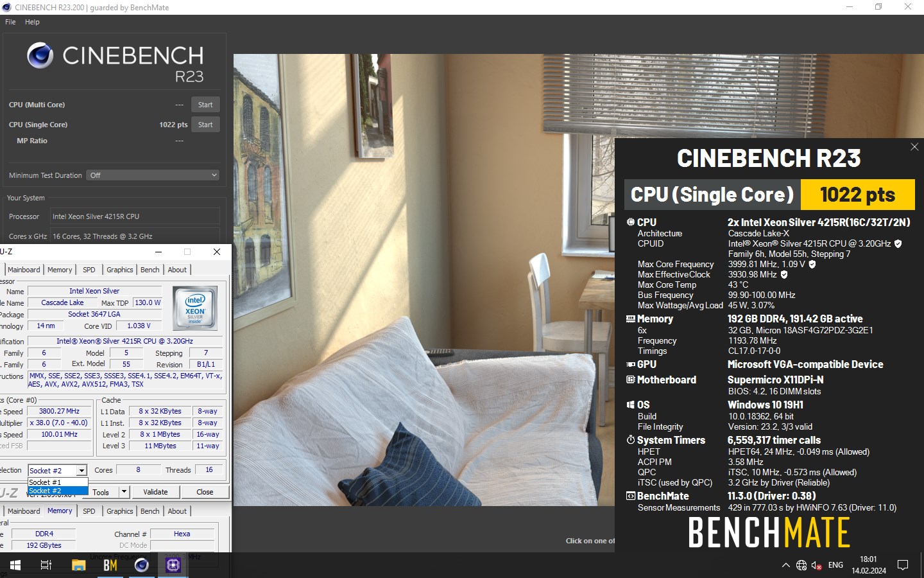Click the BenchMate section icon near version 11.3.0
Image resolution: width=924 pixels, height=578 pixels.
click(631, 496)
